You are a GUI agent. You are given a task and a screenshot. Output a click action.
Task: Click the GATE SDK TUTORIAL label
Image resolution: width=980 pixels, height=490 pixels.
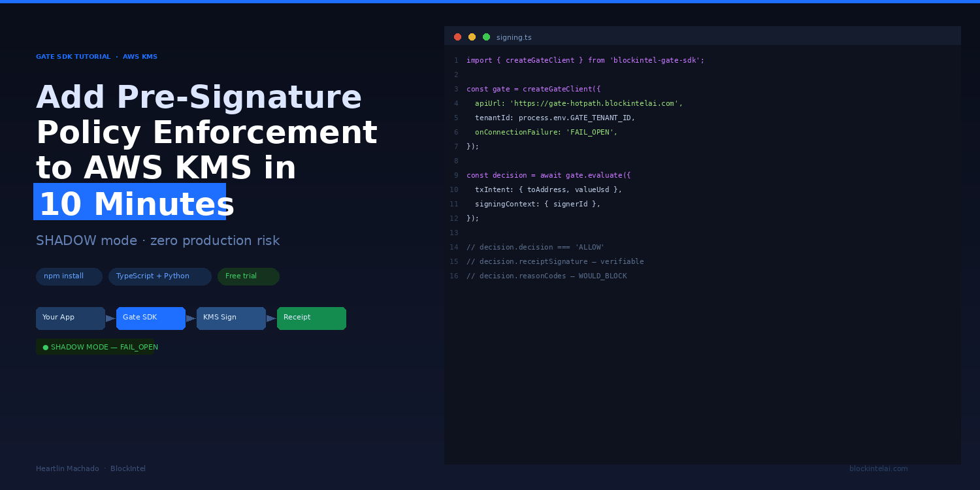click(73, 57)
